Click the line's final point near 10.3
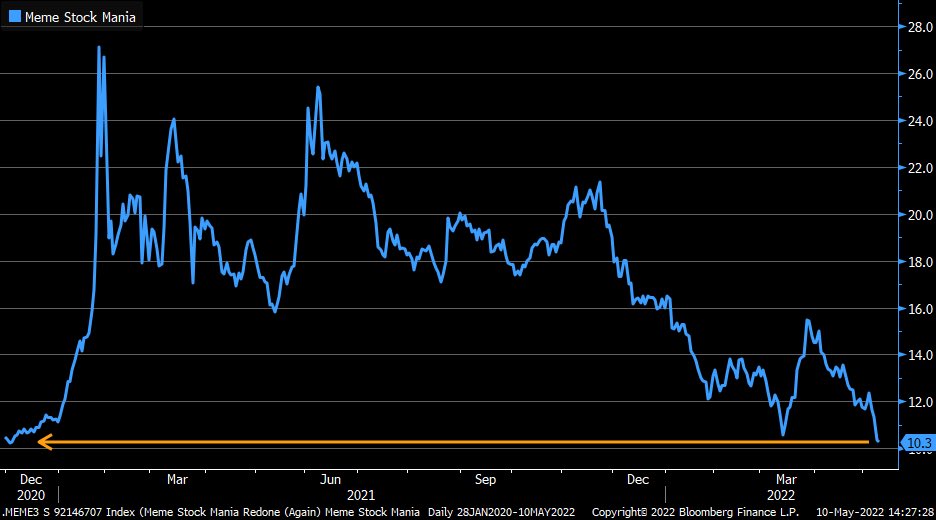The width and height of the screenshot is (936, 520). (878, 441)
